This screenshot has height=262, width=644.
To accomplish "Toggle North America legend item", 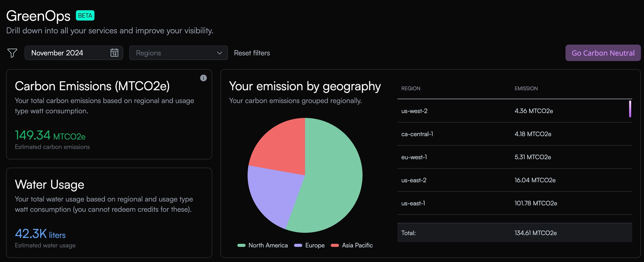I will point(263,245).
